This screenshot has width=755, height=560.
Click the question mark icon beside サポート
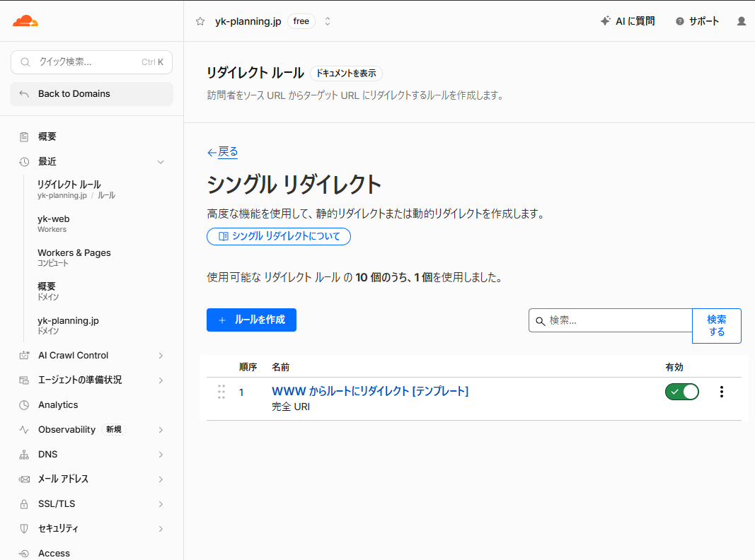680,21
